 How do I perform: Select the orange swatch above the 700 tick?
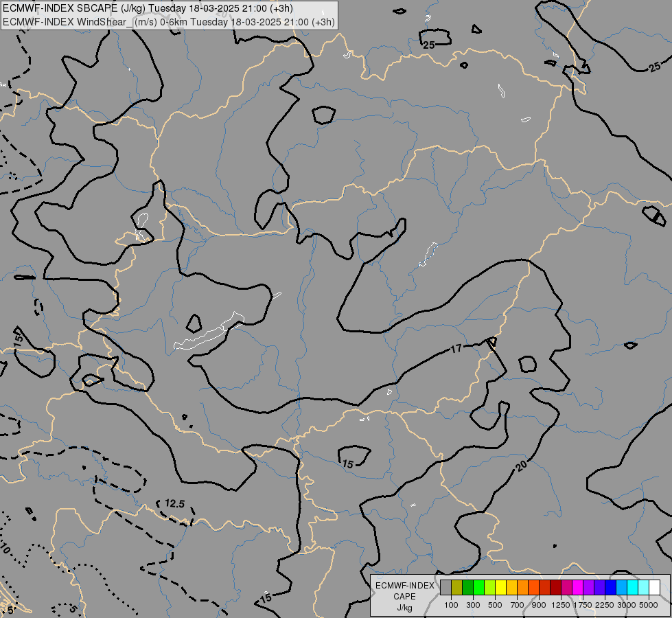(523, 588)
